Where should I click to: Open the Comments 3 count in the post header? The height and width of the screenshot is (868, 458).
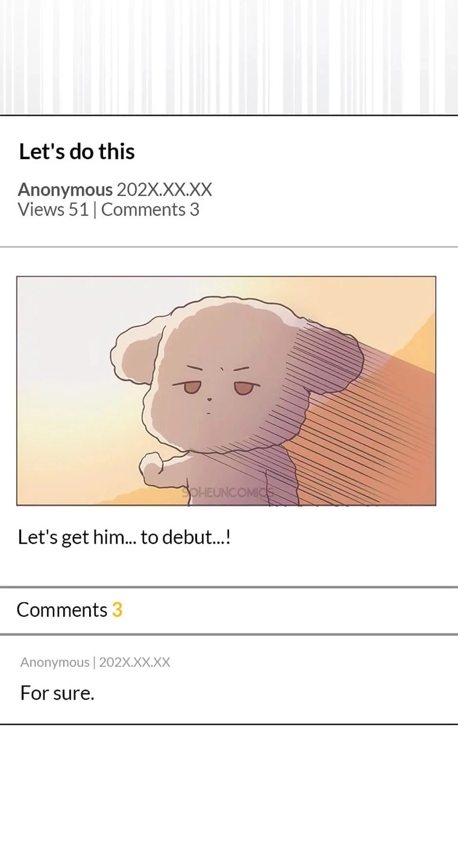[x=150, y=210]
